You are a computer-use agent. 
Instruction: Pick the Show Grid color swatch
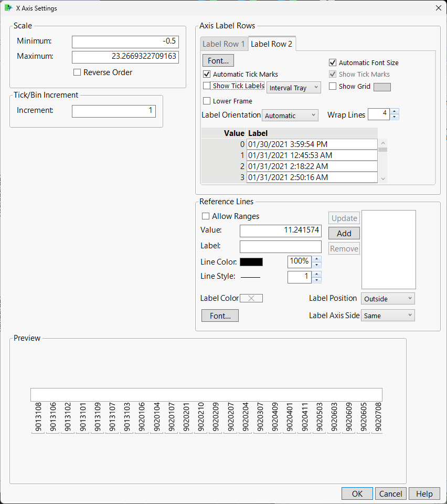click(382, 87)
